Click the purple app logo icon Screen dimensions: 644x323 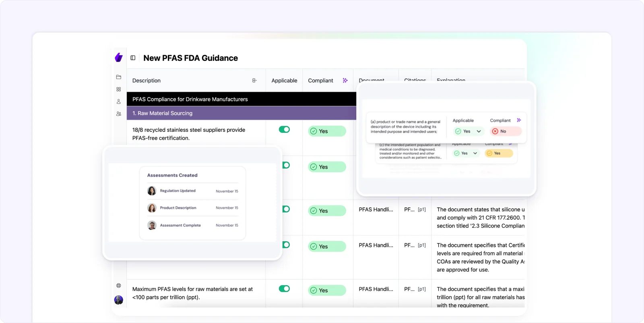(x=119, y=58)
